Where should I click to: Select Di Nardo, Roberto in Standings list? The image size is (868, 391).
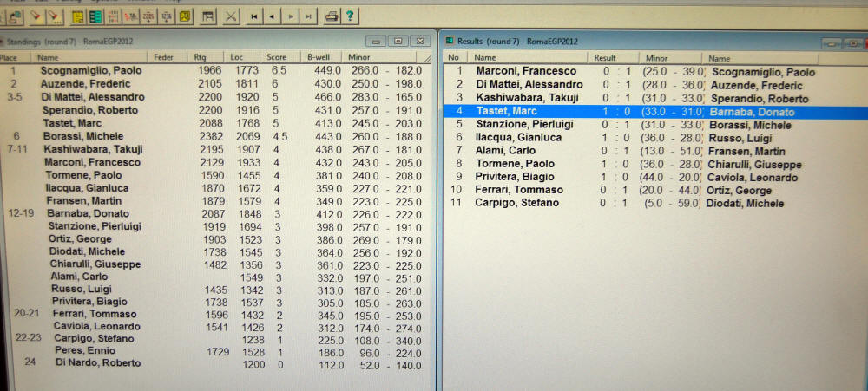[98, 363]
